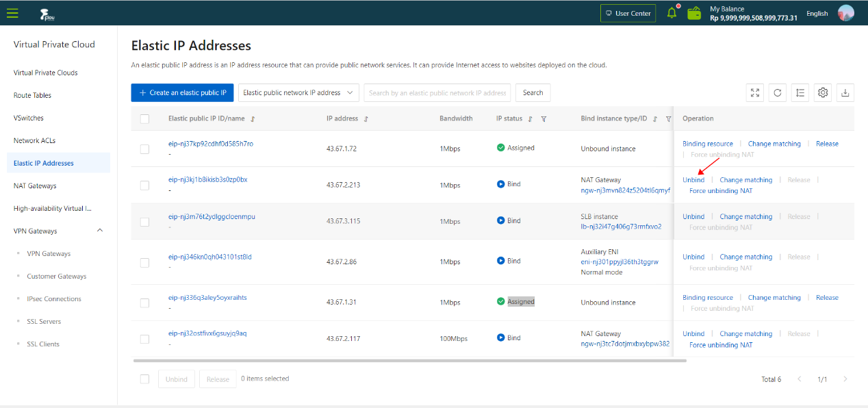The width and height of the screenshot is (868, 408).
Task: Click Change matching for IP 43.67.3.115
Action: (746, 216)
